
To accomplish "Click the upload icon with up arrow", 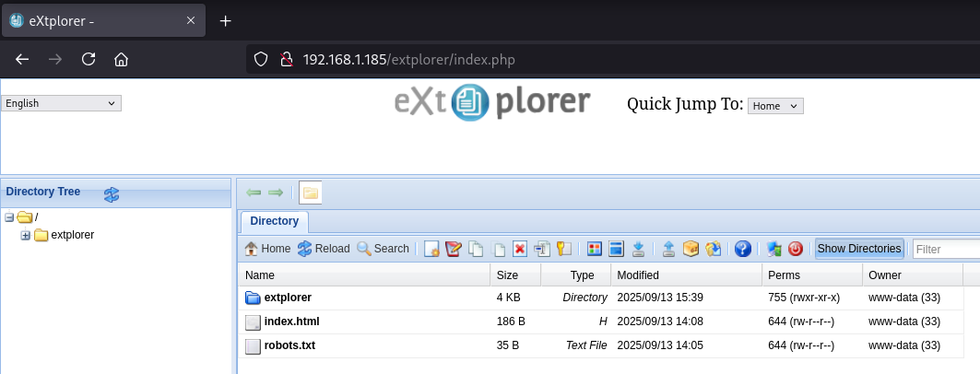I will pos(669,249).
